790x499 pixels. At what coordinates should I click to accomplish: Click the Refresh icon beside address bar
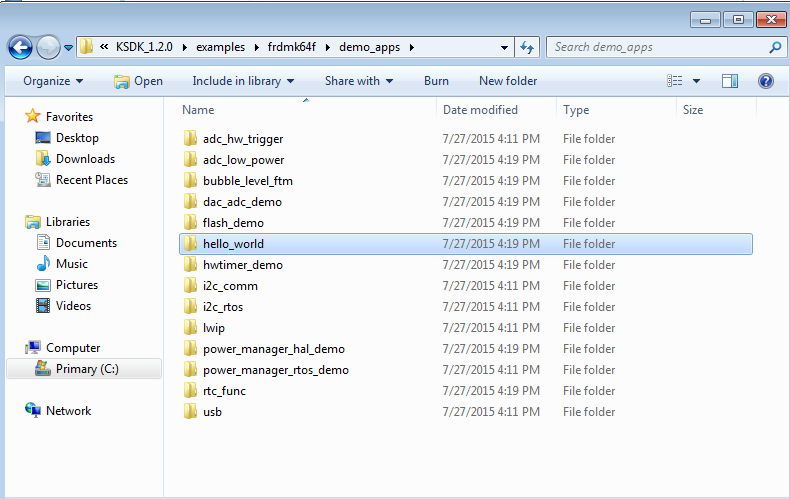[527, 47]
